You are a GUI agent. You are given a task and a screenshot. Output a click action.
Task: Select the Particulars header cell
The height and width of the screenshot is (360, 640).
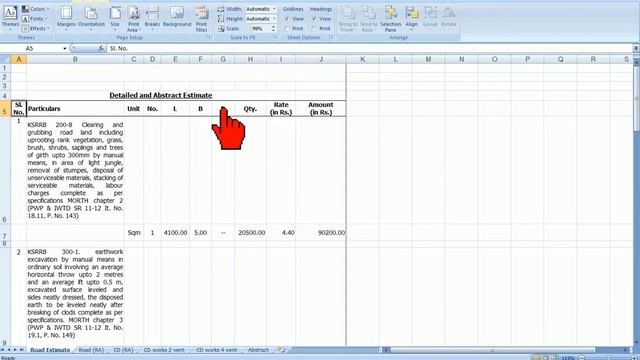click(75, 109)
